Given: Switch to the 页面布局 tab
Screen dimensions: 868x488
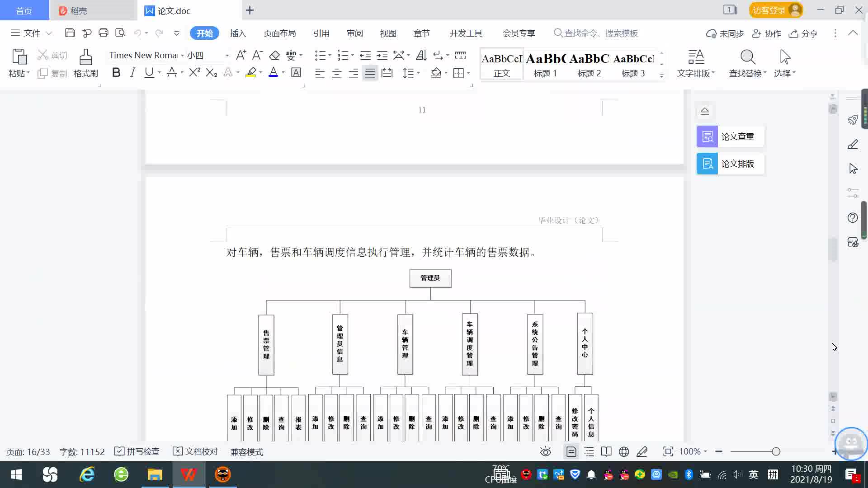Looking at the screenshot, I should click(x=279, y=33).
